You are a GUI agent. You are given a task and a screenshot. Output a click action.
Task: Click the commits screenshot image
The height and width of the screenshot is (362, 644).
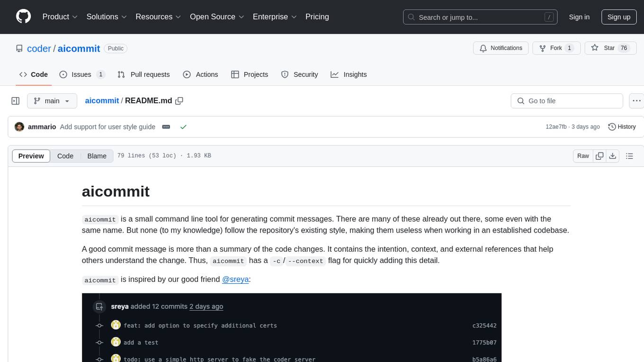click(x=292, y=327)
